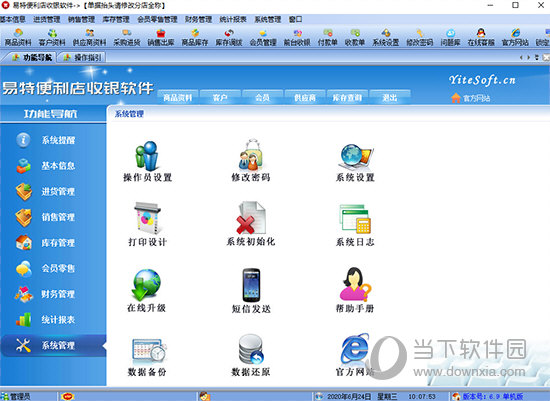This screenshot has width=550, height=401.
Task: Open 供应商资料 toolbar icon
Action: (89, 38)
